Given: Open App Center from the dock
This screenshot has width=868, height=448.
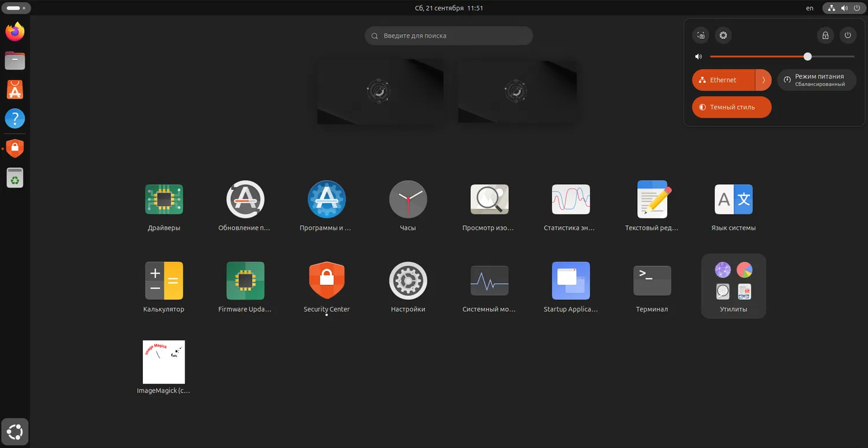Looking at the screenshot, I should pyautogui.click(x=15, y=90).
